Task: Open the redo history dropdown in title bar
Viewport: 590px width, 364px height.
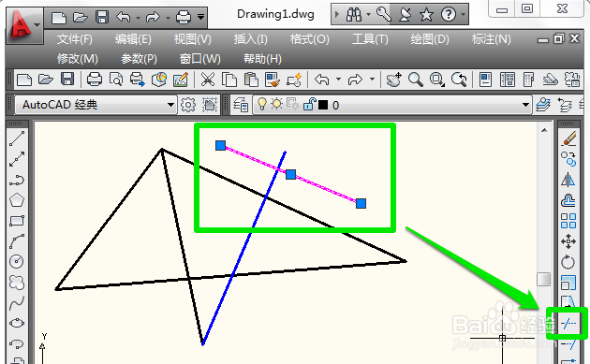Action: pyautogui.click(x=168, y=18)
